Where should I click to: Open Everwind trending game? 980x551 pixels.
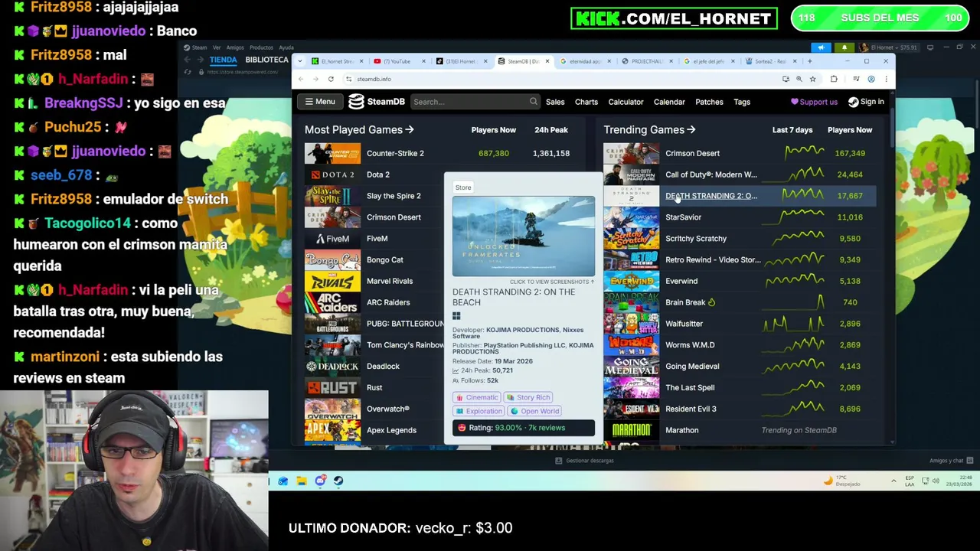tap(681, 281)
